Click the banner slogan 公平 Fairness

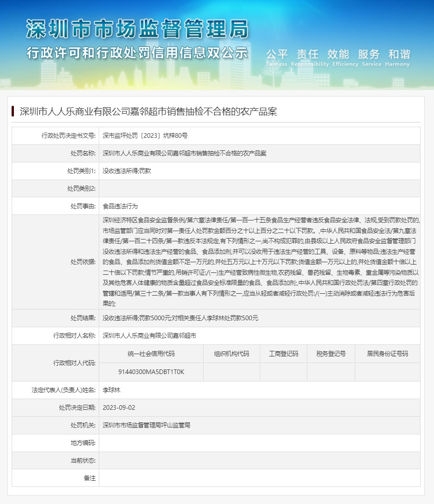pos(277,58)
